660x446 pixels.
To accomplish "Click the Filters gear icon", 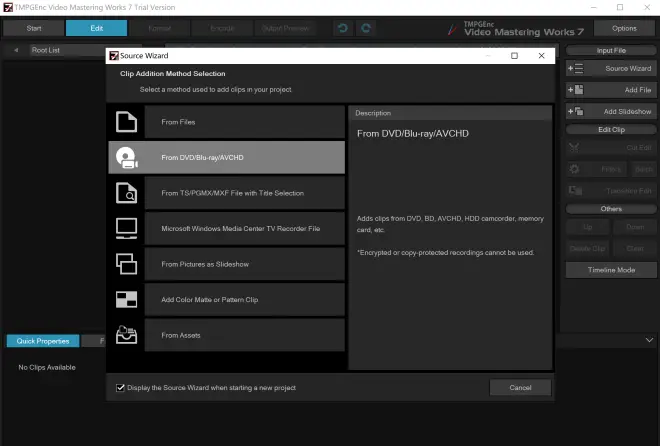I will click(574, 169).
